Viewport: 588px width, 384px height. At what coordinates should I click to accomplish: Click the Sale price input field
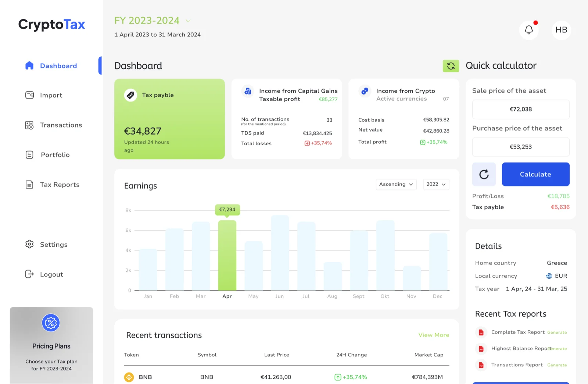[x=521, y=109]
